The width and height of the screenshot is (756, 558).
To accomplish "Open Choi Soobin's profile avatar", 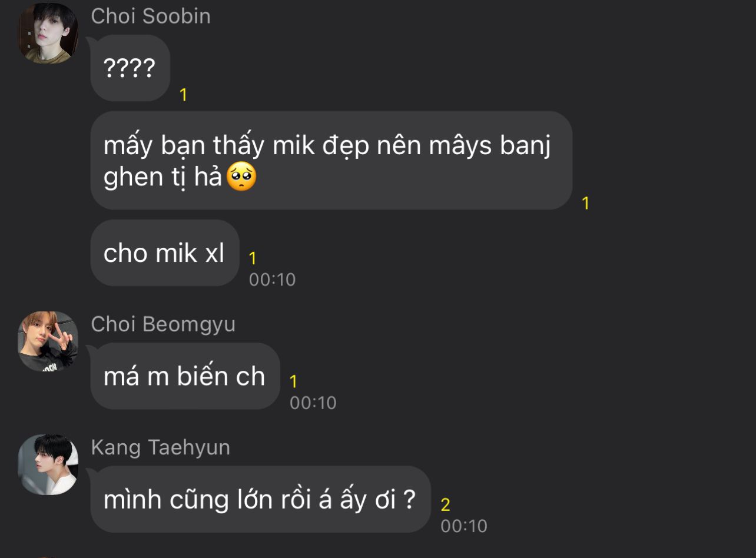I will click(x=48, y=33).
